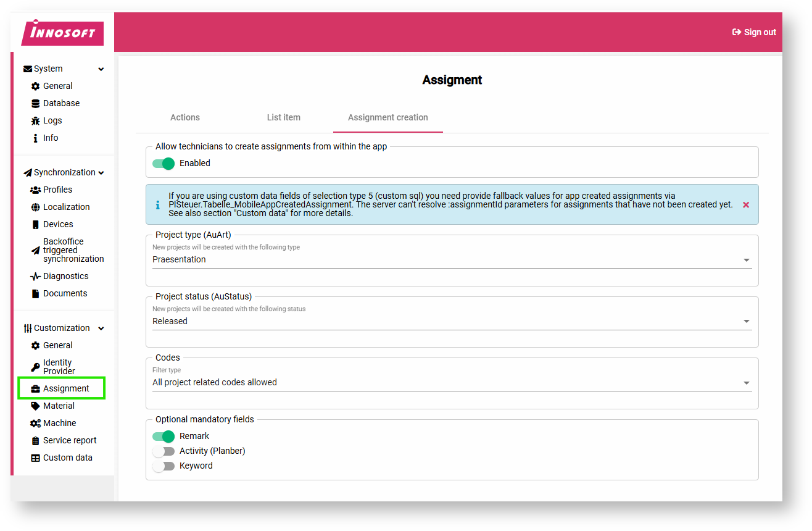812x531 pixels.
Task: Click the Logs bug icon
Action: coord(36,121)
